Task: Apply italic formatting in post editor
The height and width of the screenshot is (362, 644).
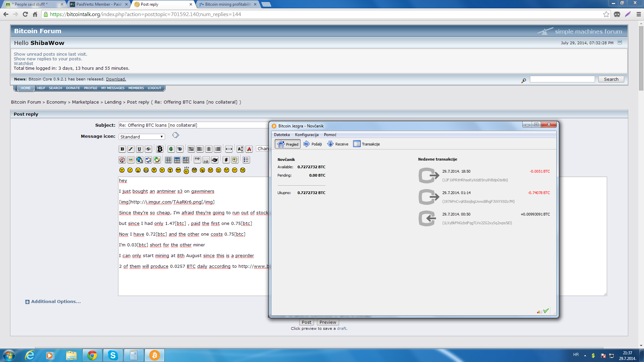Action: [x=131, y=149]
